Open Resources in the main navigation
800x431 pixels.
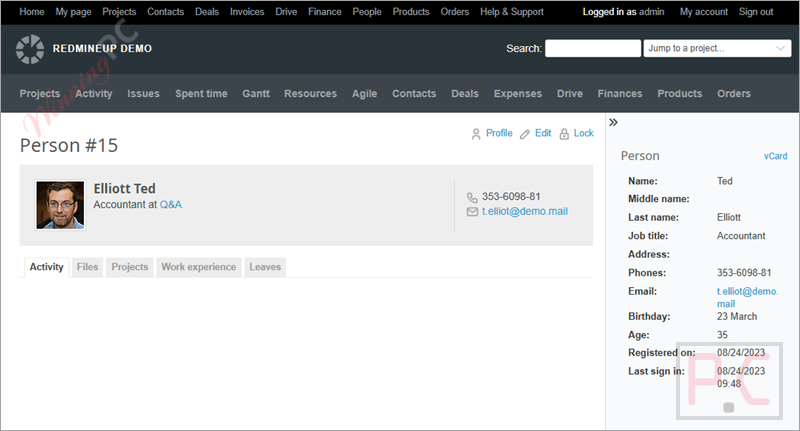pyautogui.click(x=310, y=94)
